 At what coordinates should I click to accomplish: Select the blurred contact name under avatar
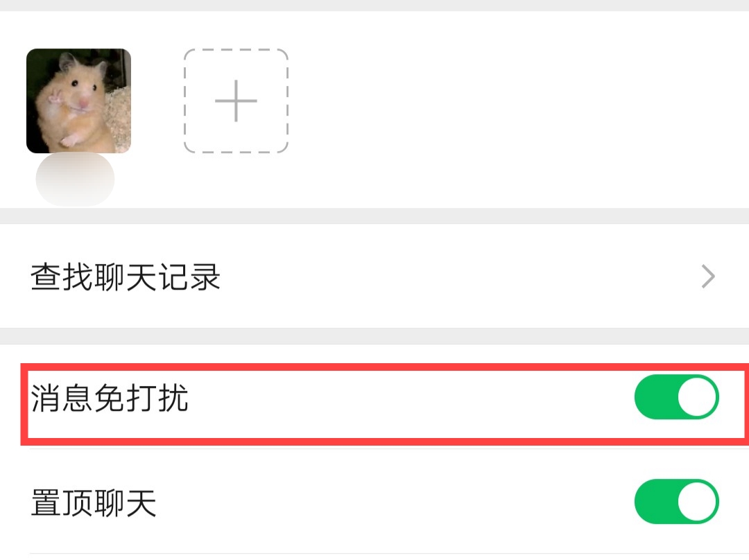click(x=75, y=179)
